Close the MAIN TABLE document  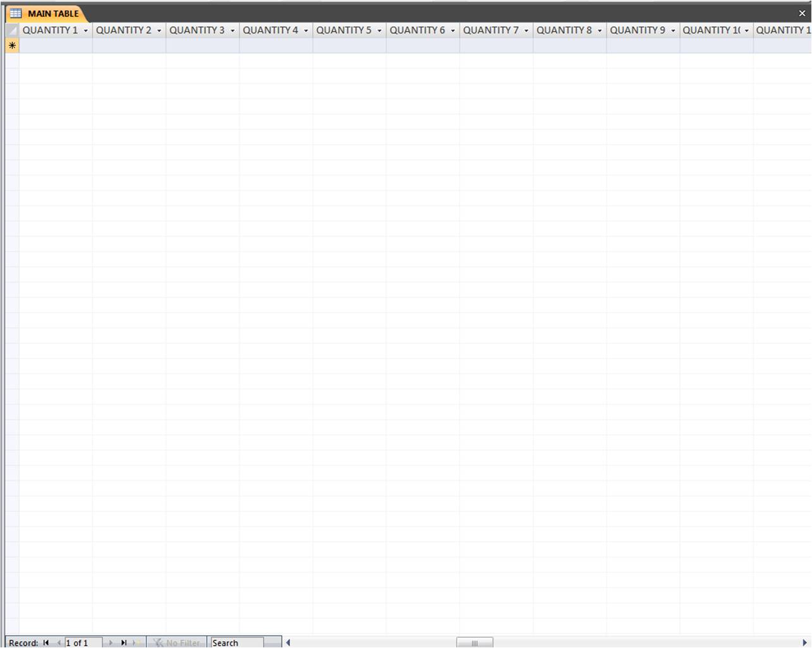click(x=802, y=13)
